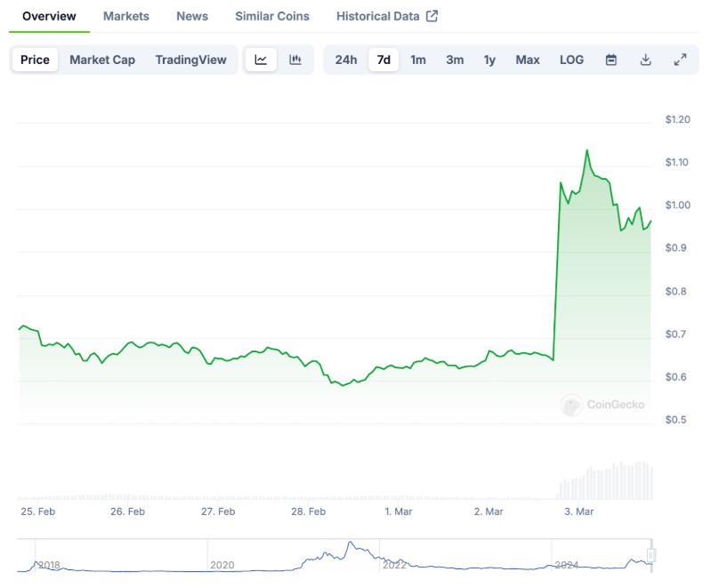Select the Price chart mode
The height and width of the screenshot is (588, 727).
(35, 60)
